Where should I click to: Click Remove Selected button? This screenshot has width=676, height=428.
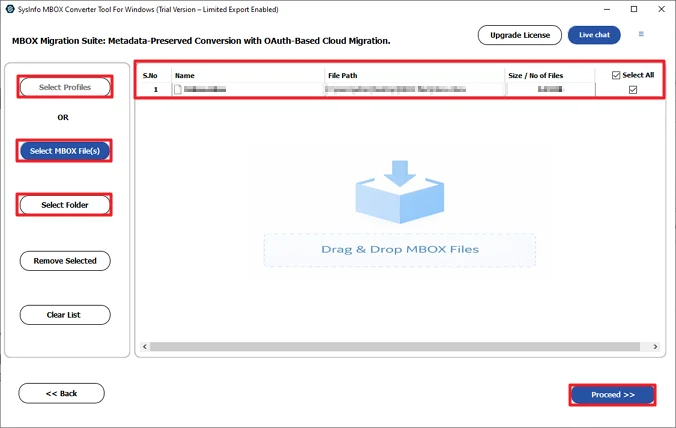click(65, 261)
